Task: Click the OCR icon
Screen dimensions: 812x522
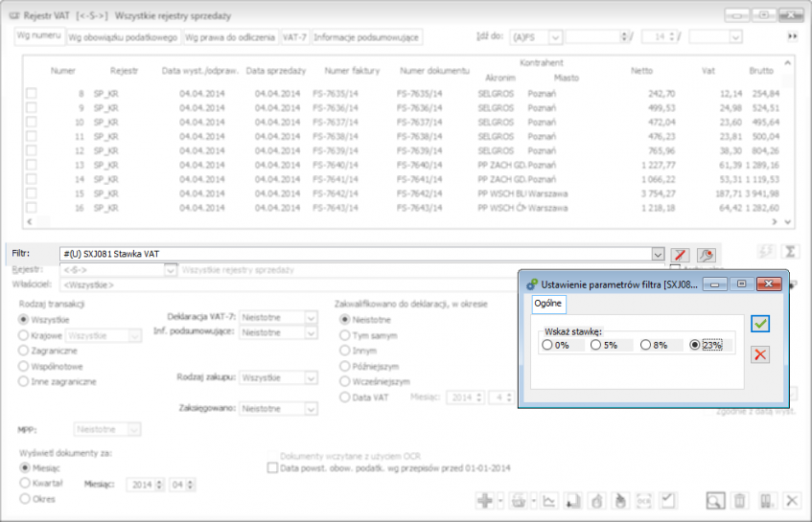Action: coord(643,500)
